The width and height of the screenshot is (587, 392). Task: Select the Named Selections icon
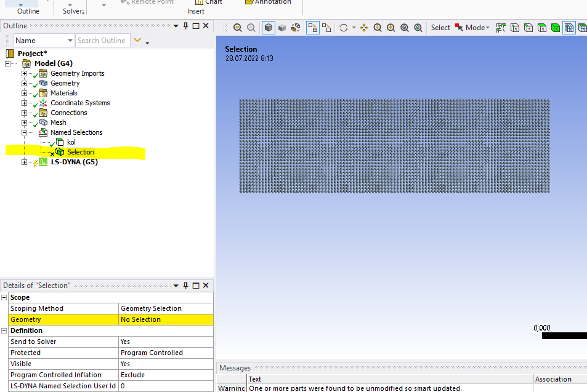click(x=44, y=132)
